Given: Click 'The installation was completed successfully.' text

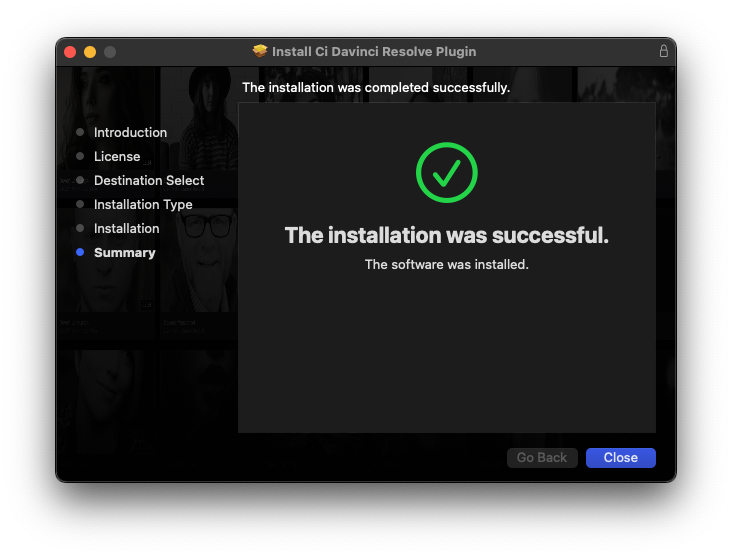Looking at the screenshot, I should coord(376,88).
